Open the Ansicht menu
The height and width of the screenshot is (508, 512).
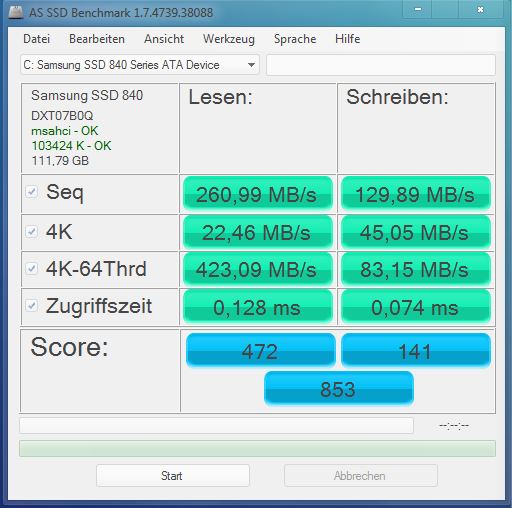pos(164,39)
